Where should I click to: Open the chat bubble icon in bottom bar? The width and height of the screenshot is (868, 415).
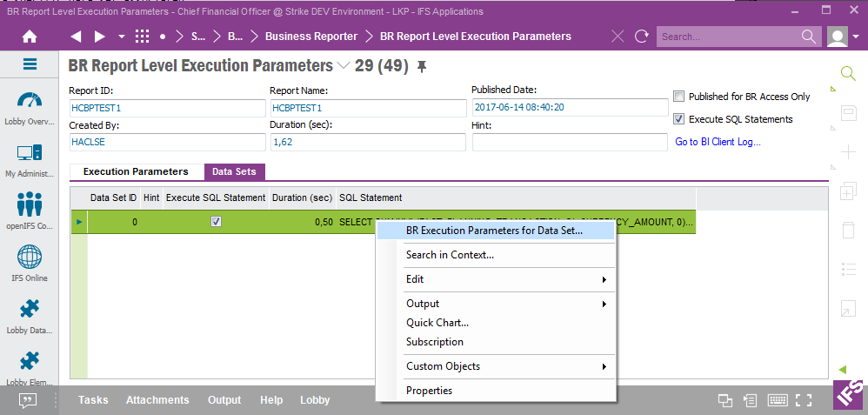(28, 400)
